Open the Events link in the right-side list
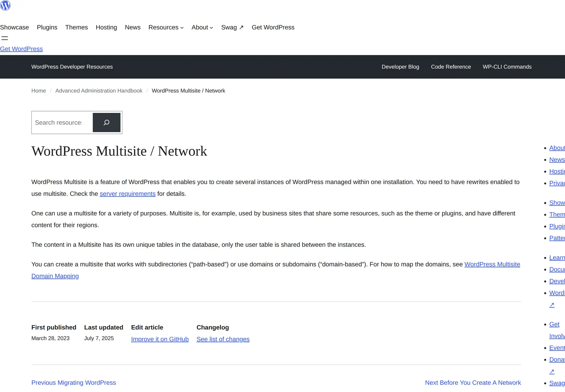This screenshot has height=392, width=565. pos(557,348)
